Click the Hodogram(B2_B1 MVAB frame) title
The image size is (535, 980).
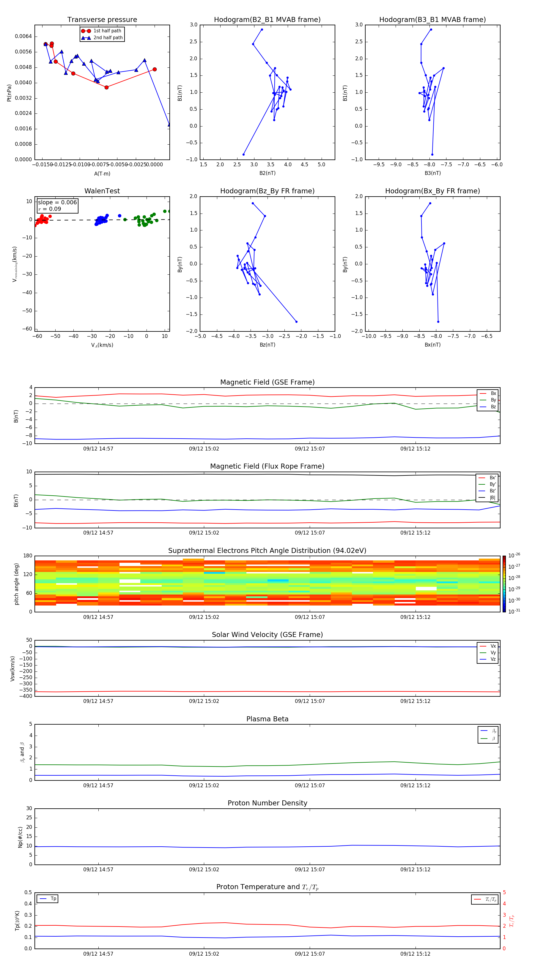point(267,20)
